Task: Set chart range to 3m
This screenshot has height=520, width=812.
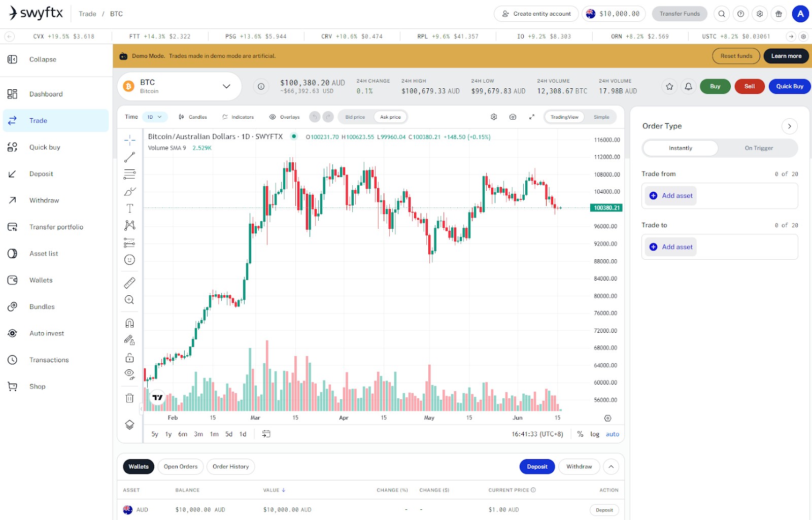Action: click(198, 434)
